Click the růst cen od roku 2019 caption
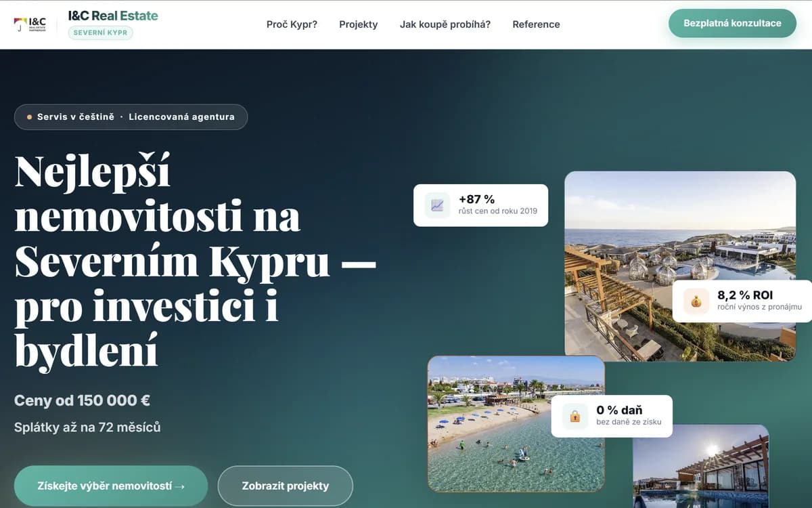The image size is (812, 508). click(498, 211)
